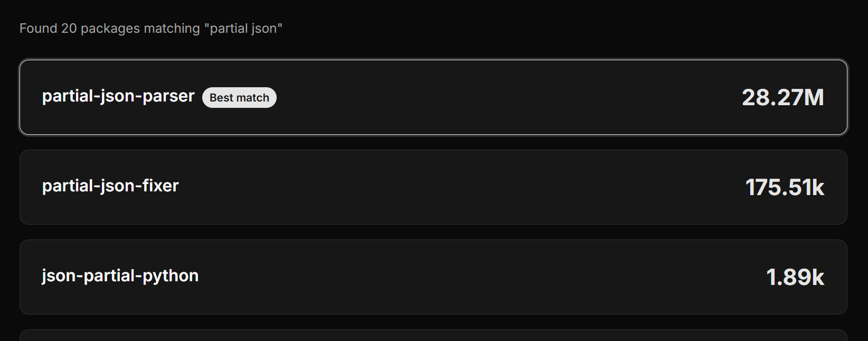Click the Found 20 packages summary text
Screen dimensions: 868x341
[x=150, y=29]
